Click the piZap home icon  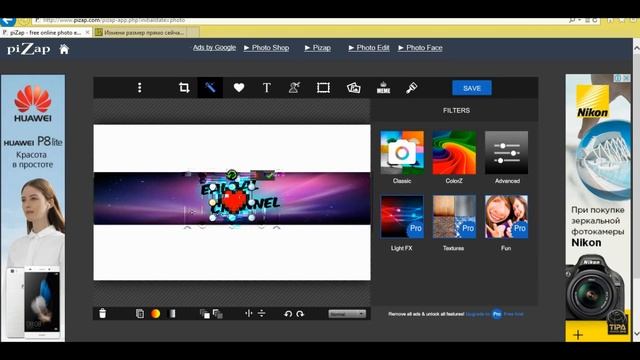click(x=64, y=49)
